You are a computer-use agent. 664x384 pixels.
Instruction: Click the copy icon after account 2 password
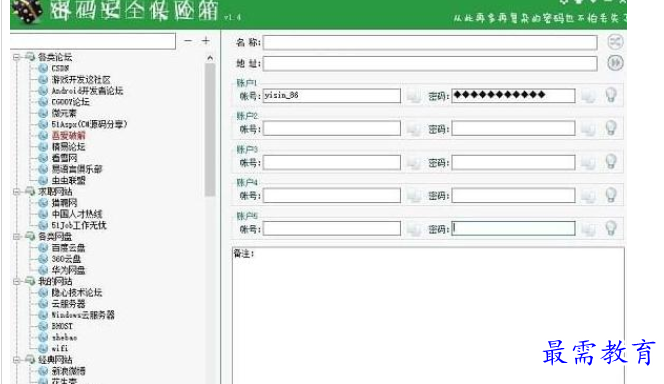point(588,129)
